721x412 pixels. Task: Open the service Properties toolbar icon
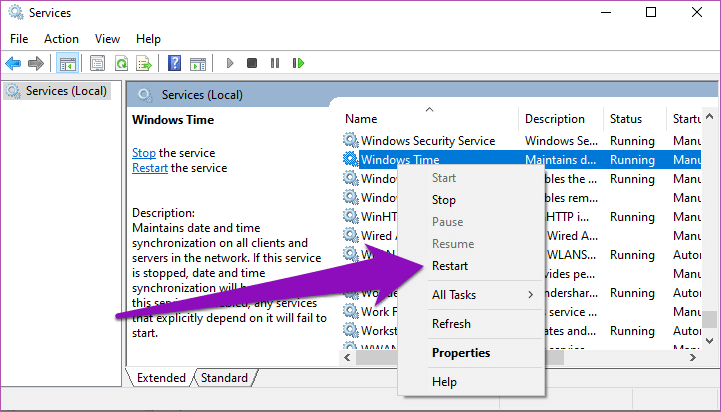(x=97, y=63)
